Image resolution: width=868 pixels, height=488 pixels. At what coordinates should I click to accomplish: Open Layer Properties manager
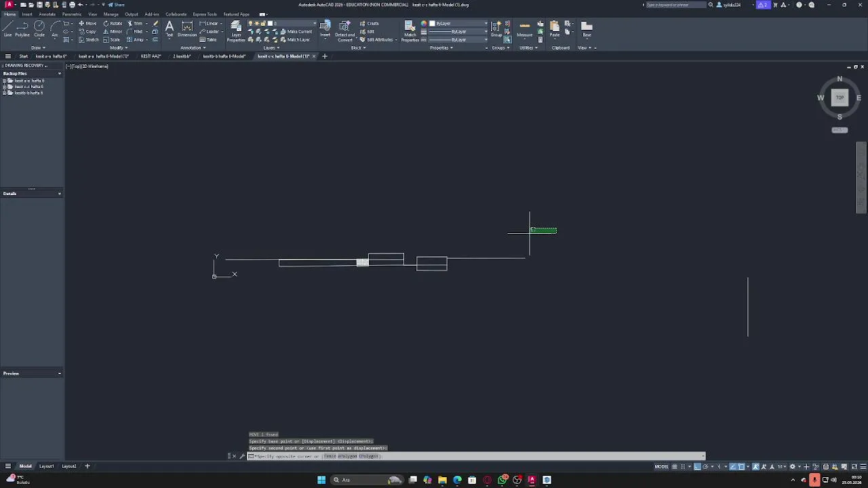point(236,31)
